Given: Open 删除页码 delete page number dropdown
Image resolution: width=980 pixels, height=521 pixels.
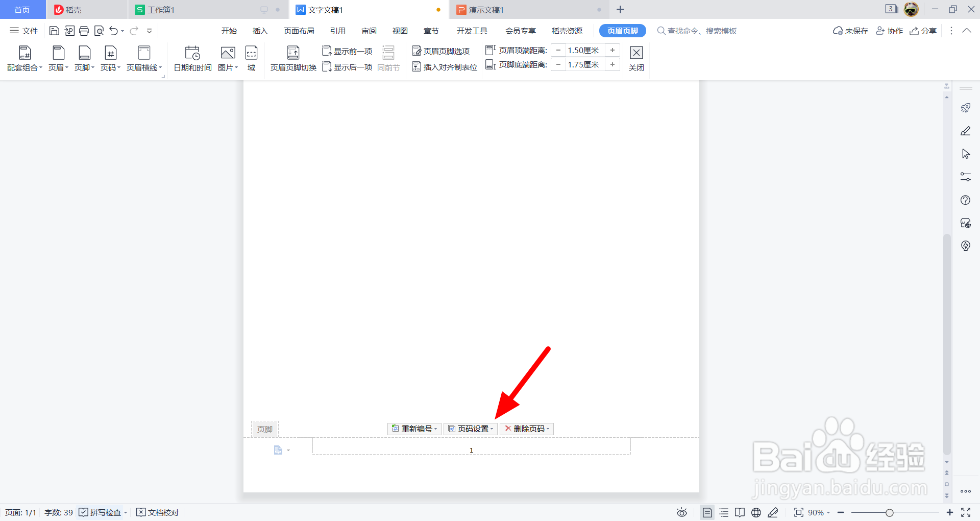Looking at the screenshot, I should (x=527, y=429).
